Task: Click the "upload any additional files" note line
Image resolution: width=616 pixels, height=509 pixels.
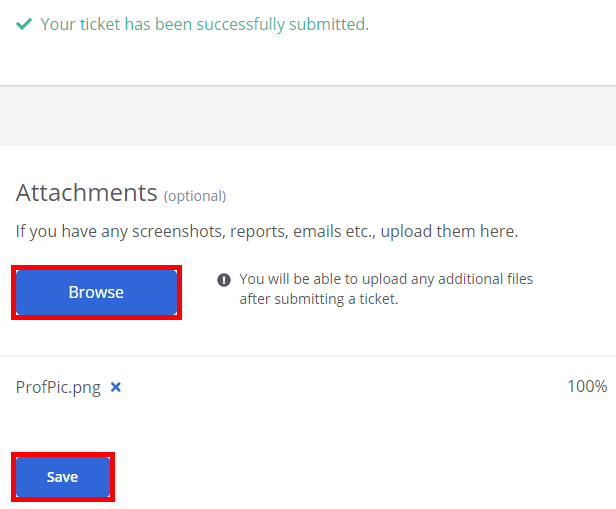Action: coord(386,279)
